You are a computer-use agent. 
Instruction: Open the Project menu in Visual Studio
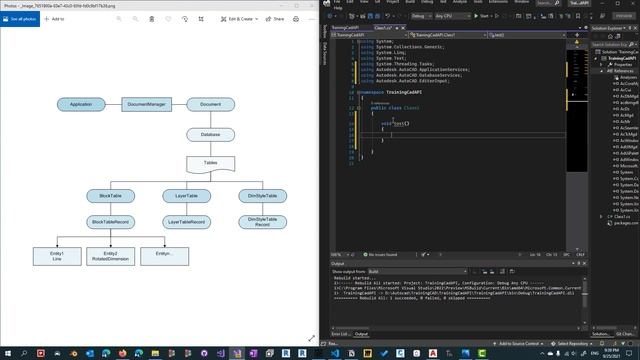point(392,2)
